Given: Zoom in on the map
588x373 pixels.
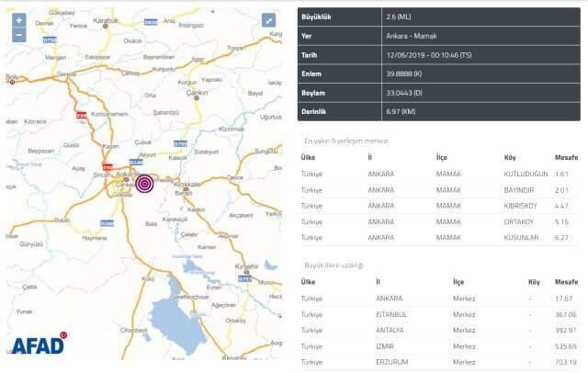Looking at the screenshot, I should point(19,20).
